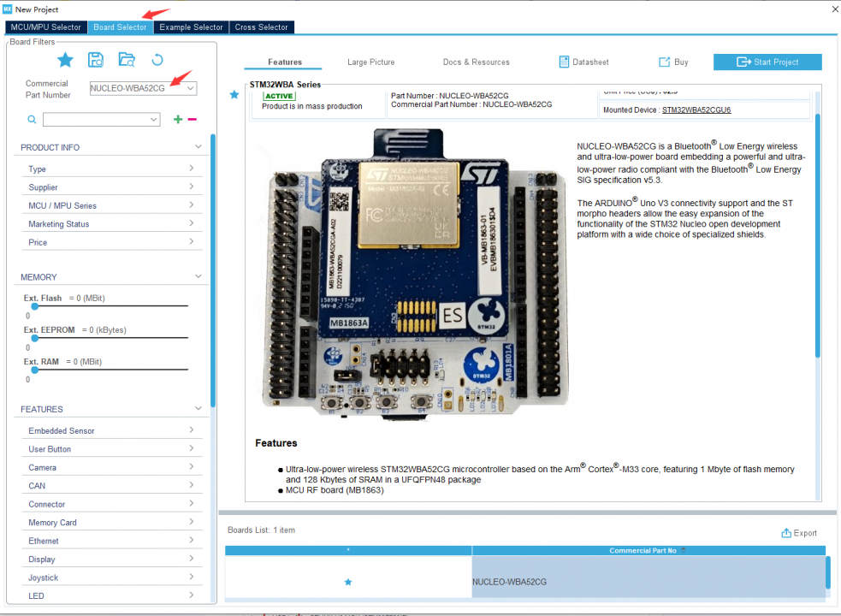Load saved filters using the folder icon
This screenshot has width=841, height=616.
click(128, 59)
